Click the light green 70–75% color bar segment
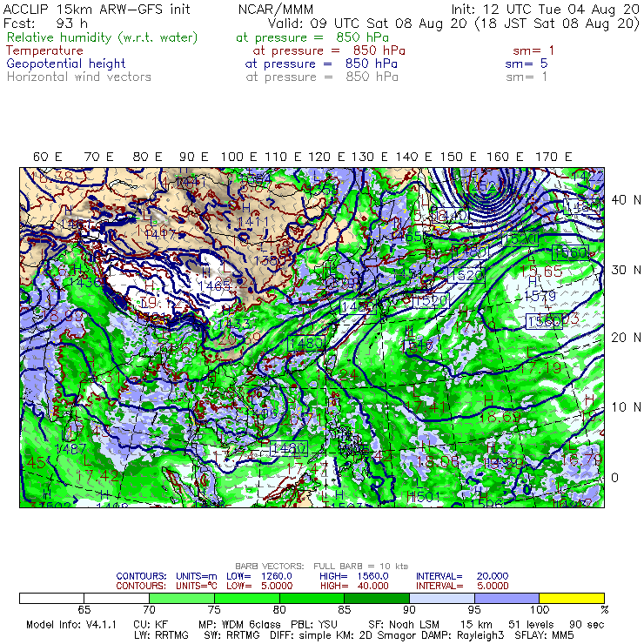644x644 pixels. [x=182, y=598]
